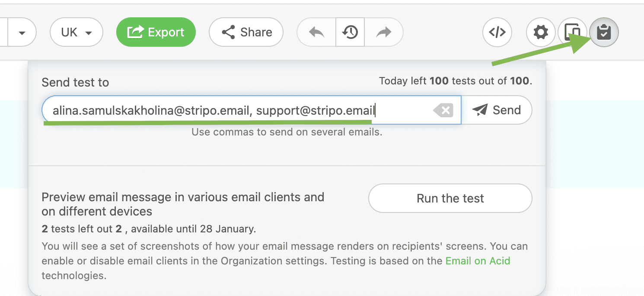Redo the last change
Viewport: 644px width, 296px height.
[x=384, y=32]
